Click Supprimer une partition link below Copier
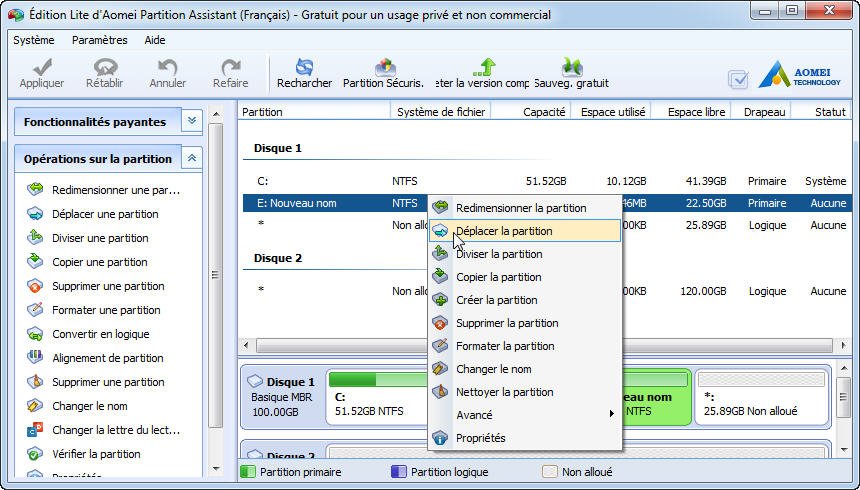 pyautogui.click(x=108, y=286)
